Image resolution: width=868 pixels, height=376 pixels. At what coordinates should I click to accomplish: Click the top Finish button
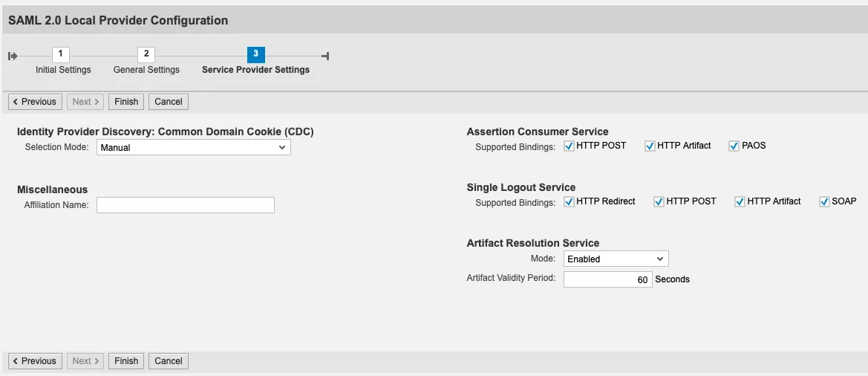126,102
